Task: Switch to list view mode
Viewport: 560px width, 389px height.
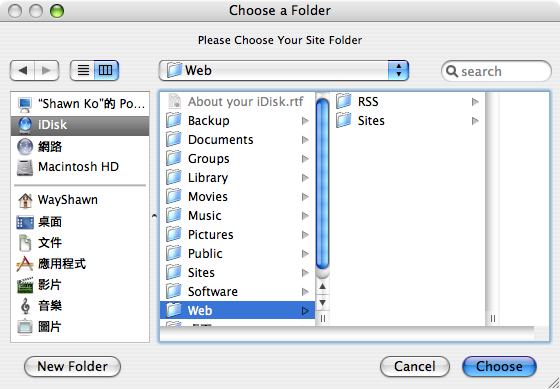Action: [83, 70]
